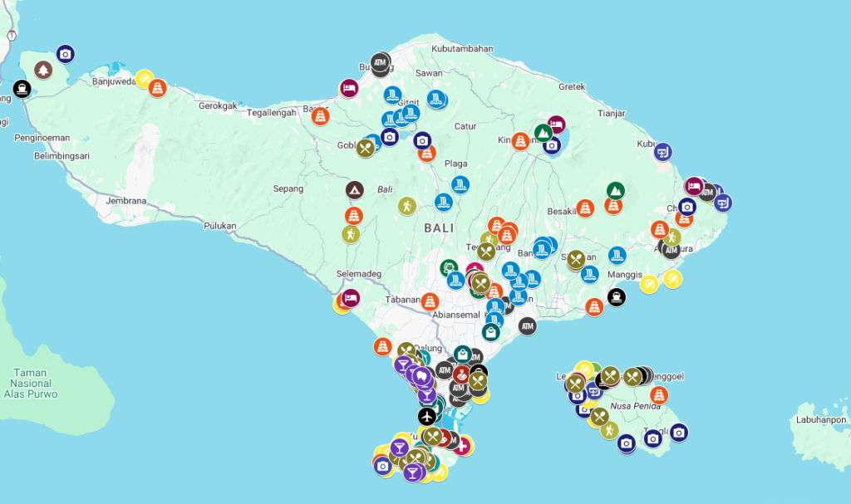Click the snorkel marker beside Kubu
The width and height of the screenshot is (851, 504).
pos(662,152)
